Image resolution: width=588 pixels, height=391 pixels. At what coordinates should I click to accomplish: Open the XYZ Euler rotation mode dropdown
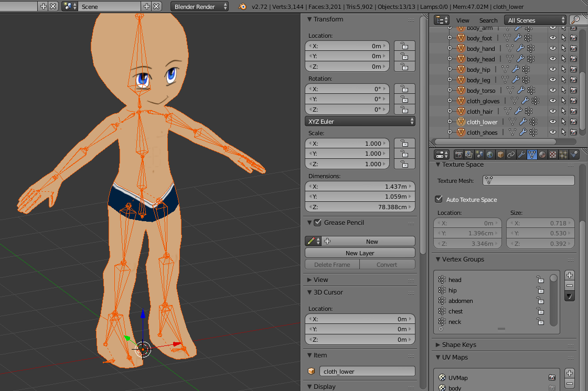pyautogui.click(x=360, y=122)
